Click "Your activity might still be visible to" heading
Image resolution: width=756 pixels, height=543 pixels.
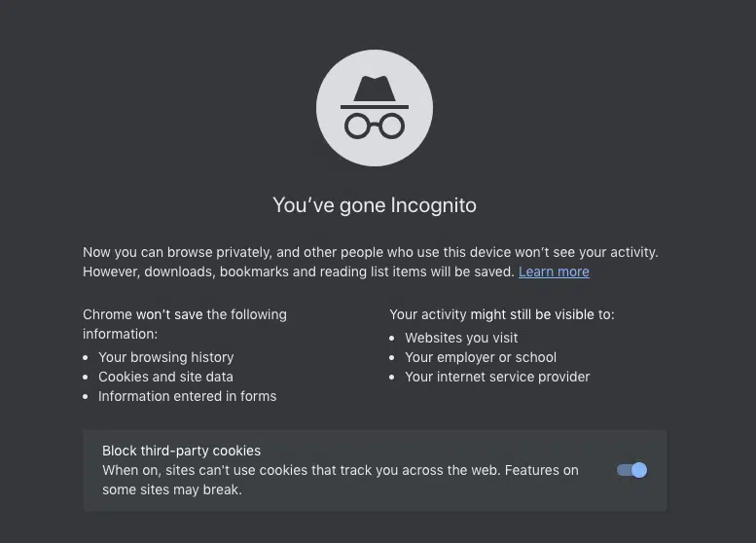[x=502, y=314]
